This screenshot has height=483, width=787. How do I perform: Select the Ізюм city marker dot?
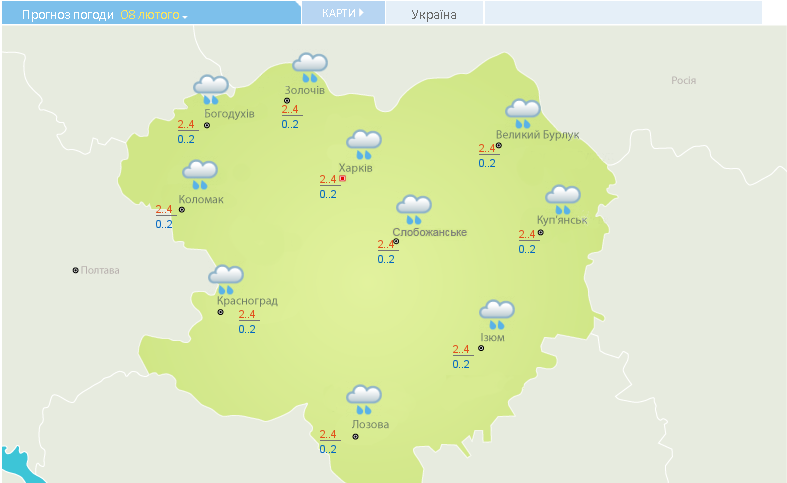(481, 348)
